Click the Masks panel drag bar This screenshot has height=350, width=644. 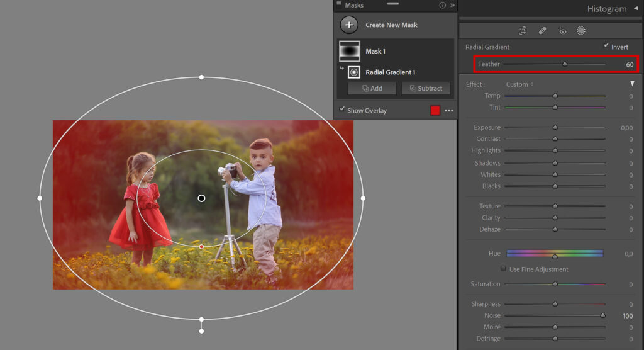pyautogui.click(x=392, y=4)
